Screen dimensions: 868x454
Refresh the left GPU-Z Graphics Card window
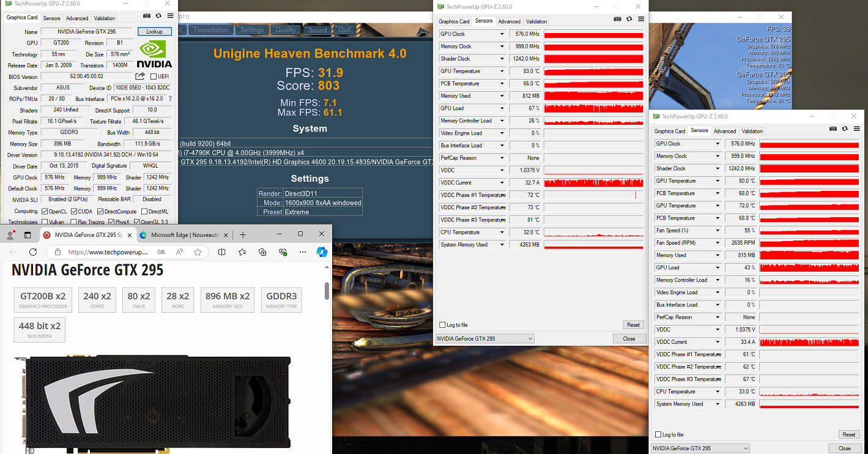(x=158, y=16)
